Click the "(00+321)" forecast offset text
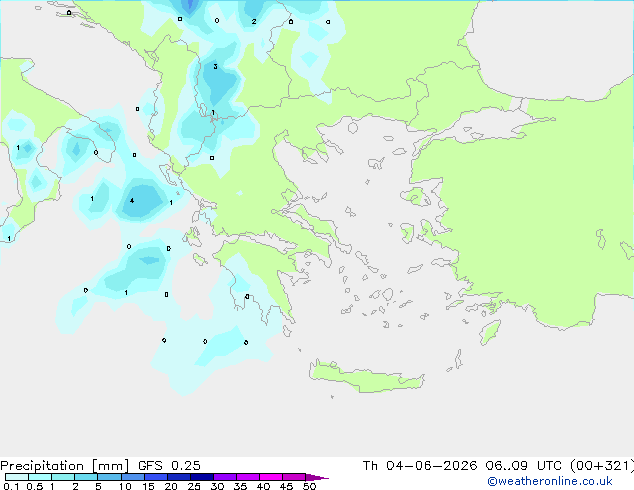634x490 pixels. point(602,466)
